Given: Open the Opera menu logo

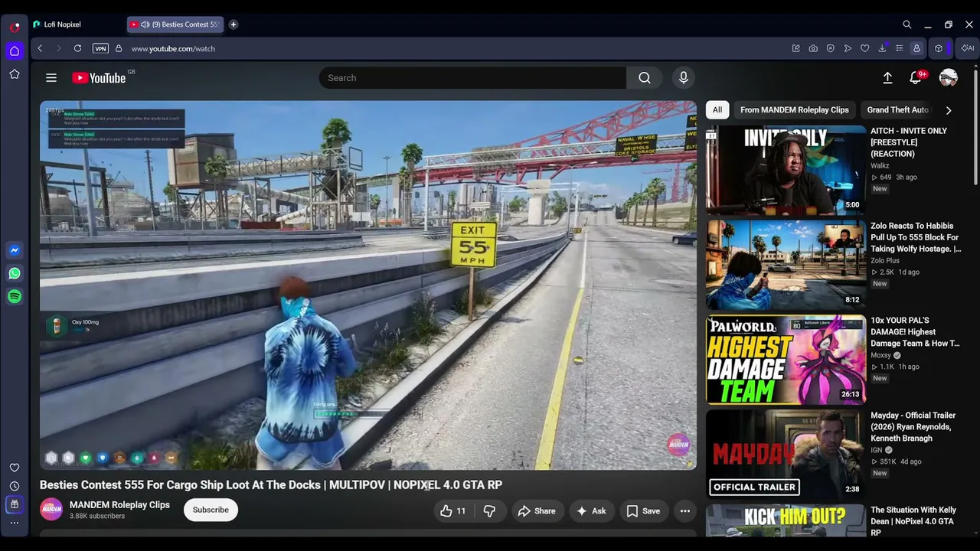Looking at the screenshot, I should click(15, 27).
